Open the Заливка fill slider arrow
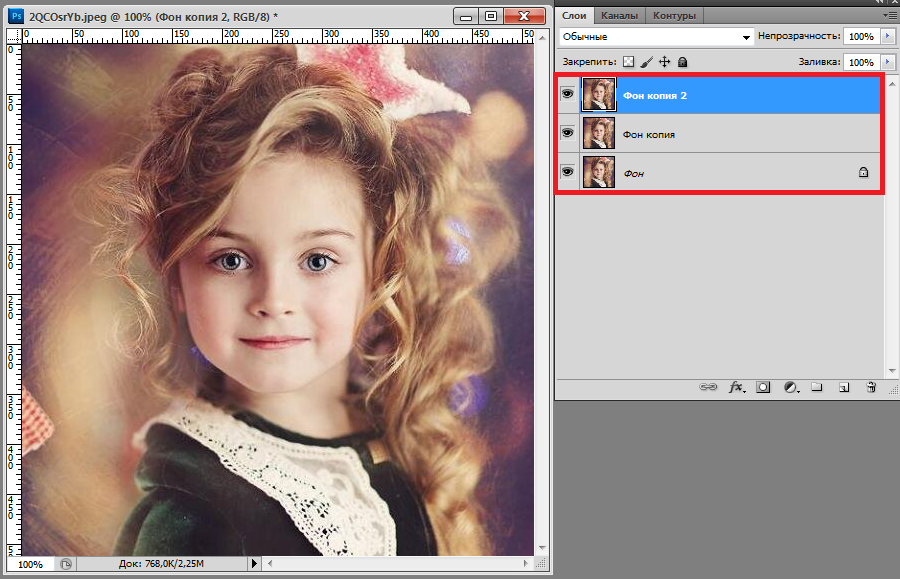900x579 pixels. point(888,62)
